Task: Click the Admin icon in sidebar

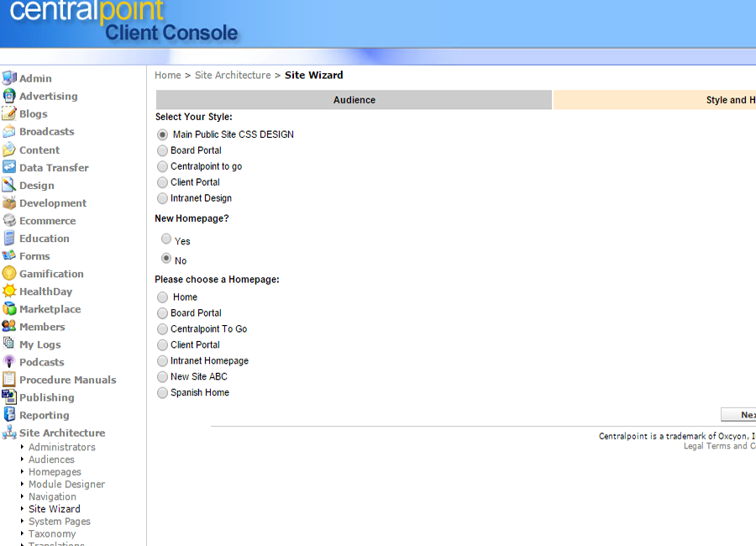Action: click(x=9, y=78)
